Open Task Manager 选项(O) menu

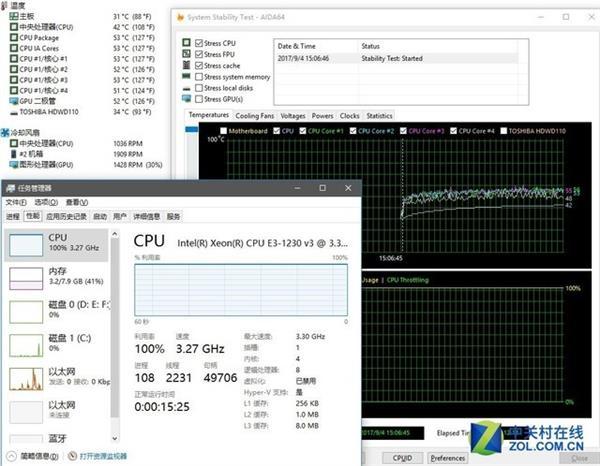click(46, 202)
